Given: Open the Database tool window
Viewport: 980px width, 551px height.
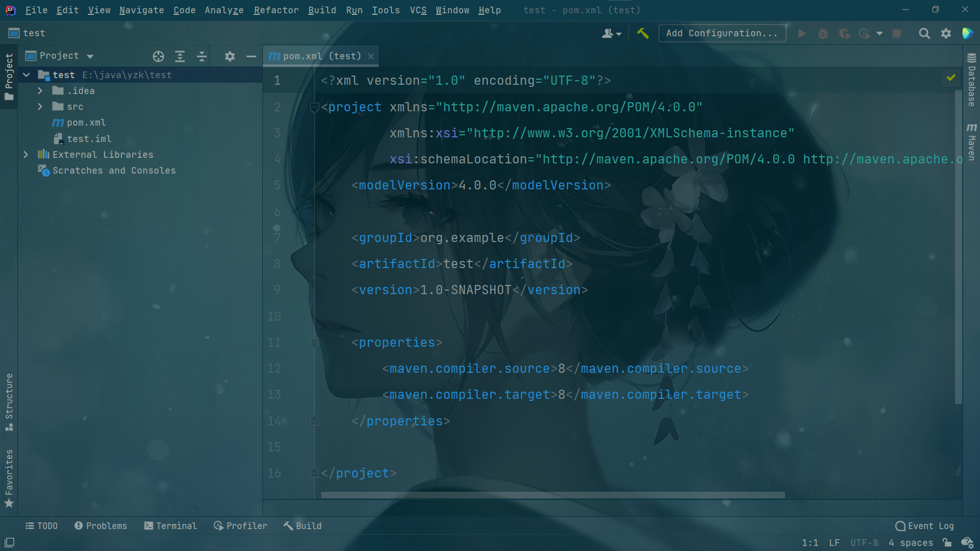Looking at the screenshot, I should [971, 79].
